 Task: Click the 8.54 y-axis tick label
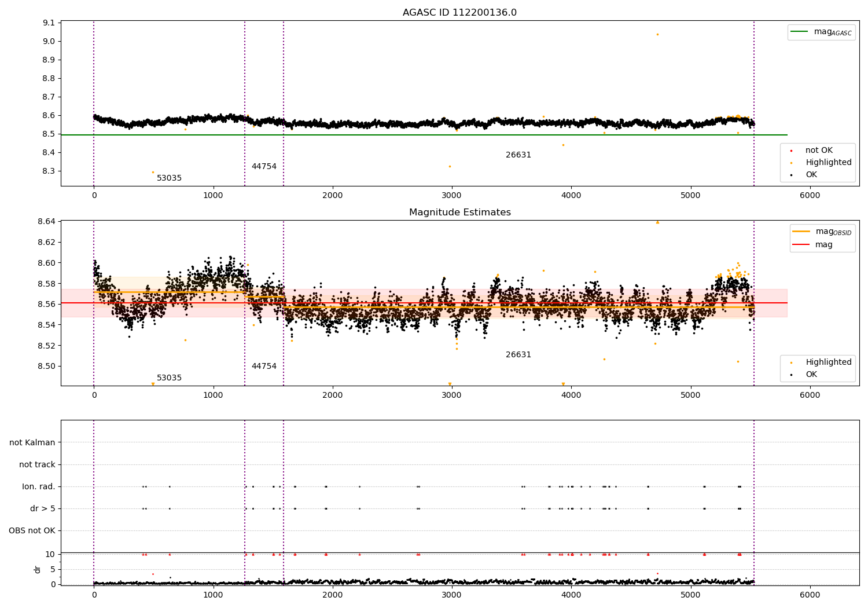46,325
